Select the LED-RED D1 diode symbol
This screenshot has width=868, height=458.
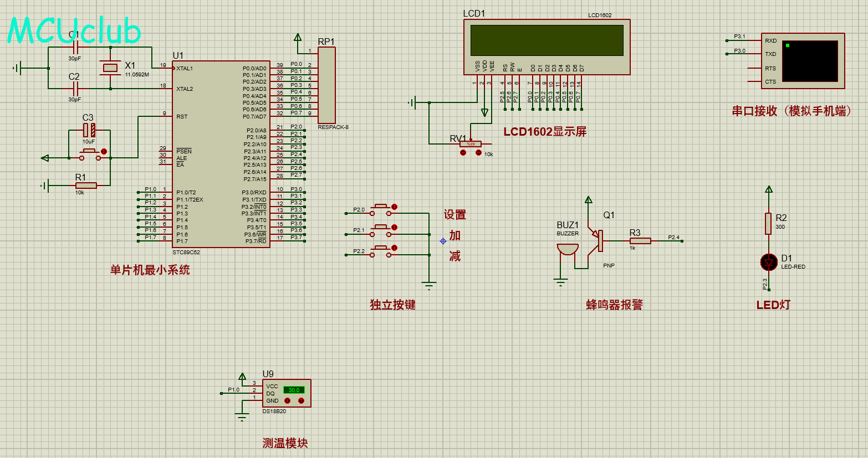point(769,262)
